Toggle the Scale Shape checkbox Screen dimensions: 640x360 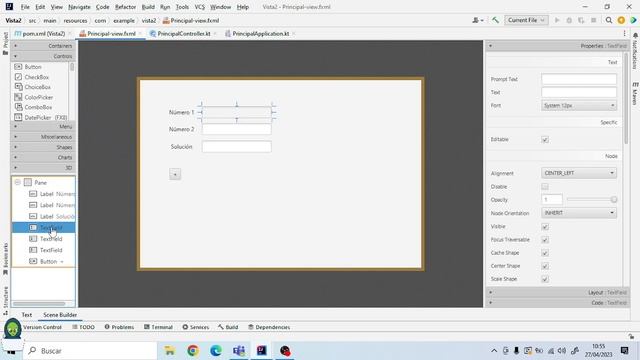(545, 279)
